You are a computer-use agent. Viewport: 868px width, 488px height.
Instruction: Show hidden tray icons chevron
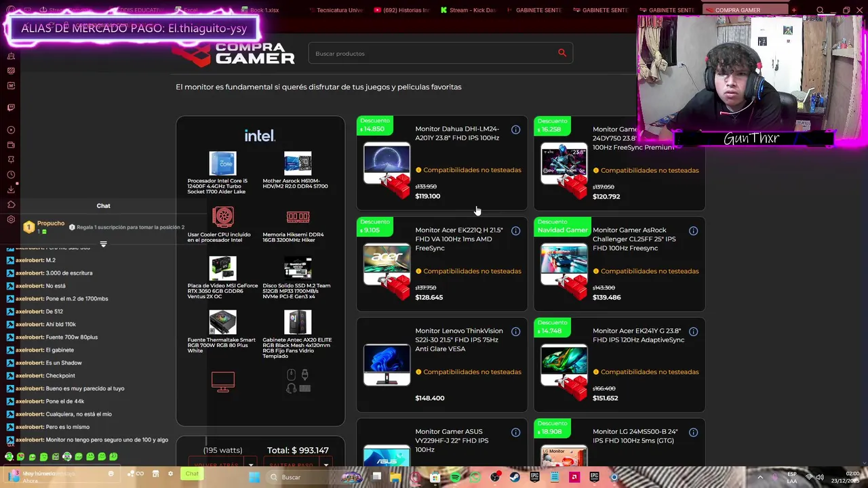pos(760,477)
